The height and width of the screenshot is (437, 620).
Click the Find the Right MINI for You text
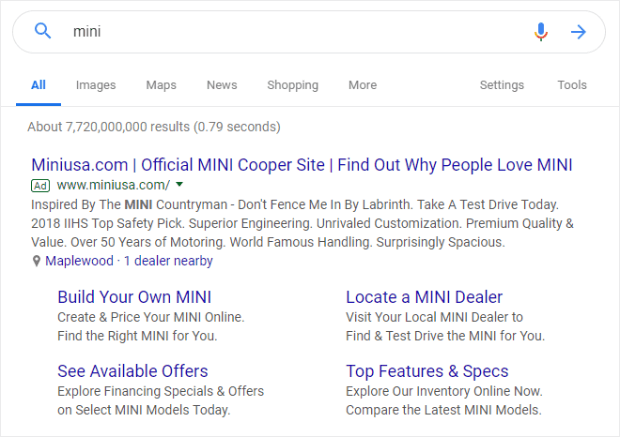(x=137, y=336)
